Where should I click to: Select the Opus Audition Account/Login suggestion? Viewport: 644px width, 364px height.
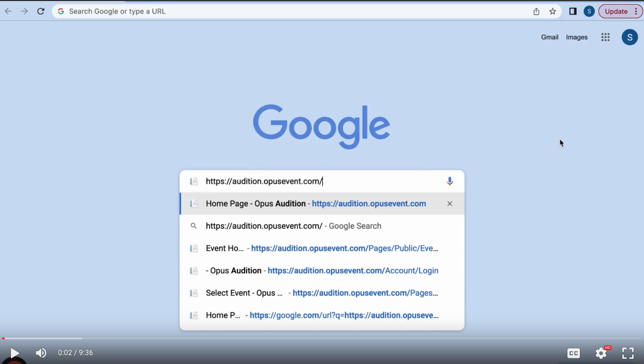[x=322, y=270]
